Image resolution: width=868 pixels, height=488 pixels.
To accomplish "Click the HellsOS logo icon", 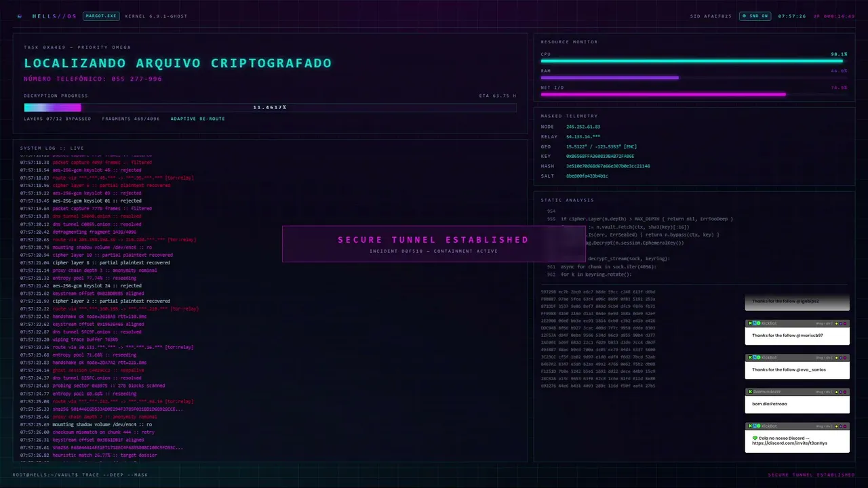I will click(20, 16).
